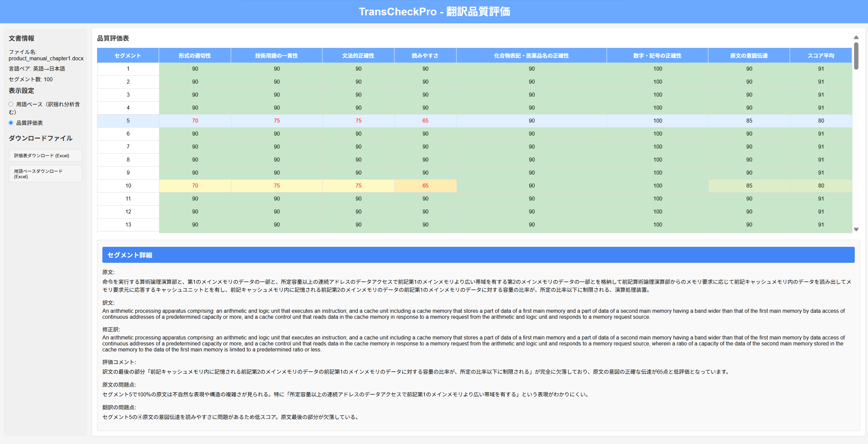Image resolution: width=868 pixels, height=444 pixels.
Task: Select segment 10 highlighted yellow row
Action: (x=128, y=186)
